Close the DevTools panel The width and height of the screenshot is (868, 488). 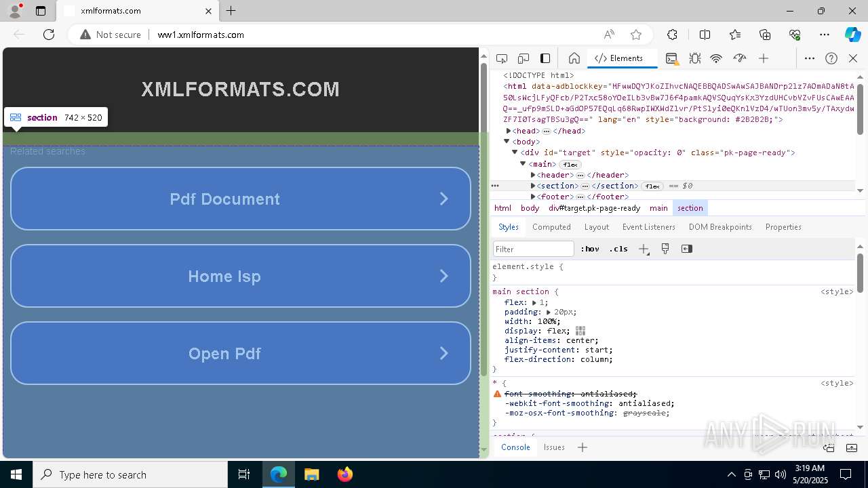[853, 58]
